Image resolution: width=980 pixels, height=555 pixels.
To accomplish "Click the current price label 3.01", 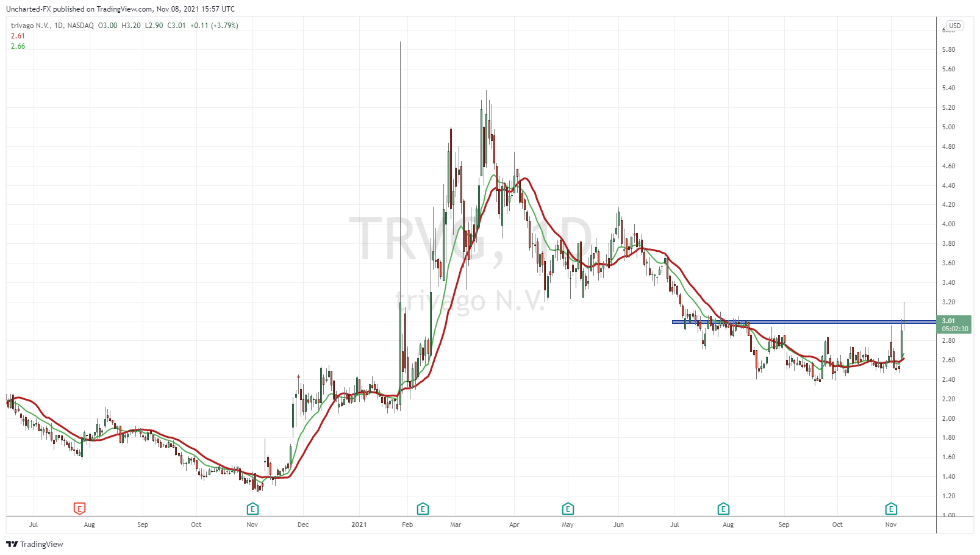I will pos(948,321).
